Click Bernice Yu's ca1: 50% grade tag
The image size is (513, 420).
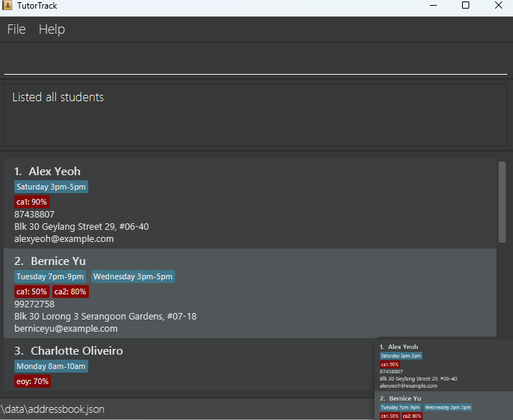coord(32,291)
